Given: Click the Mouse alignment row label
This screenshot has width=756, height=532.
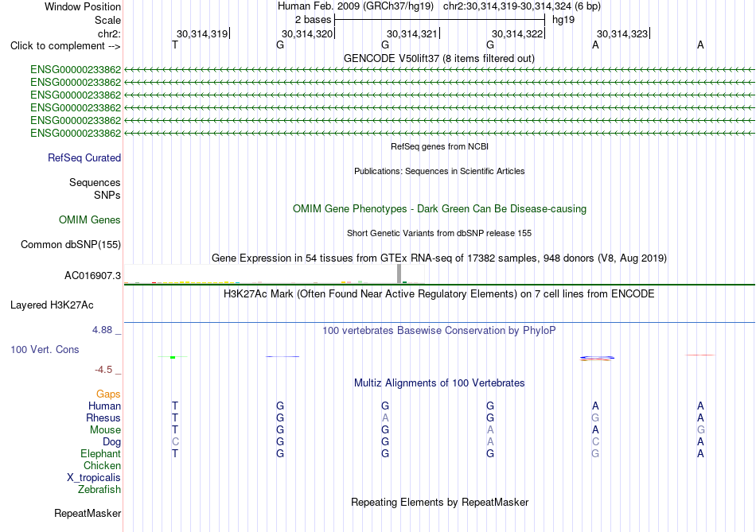Looking at the screenshot, I should (105, 430).
